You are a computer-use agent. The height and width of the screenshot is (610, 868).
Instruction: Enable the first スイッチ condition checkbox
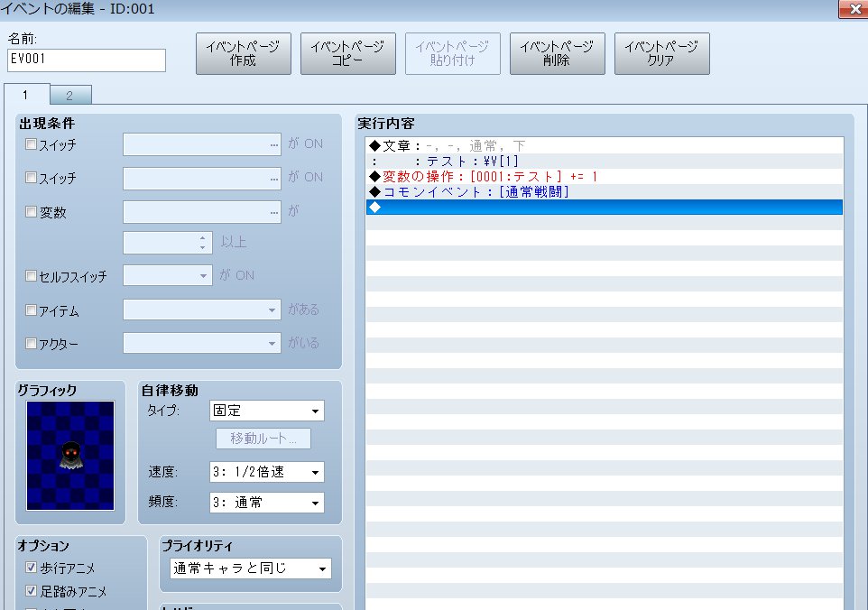[32, 144]
